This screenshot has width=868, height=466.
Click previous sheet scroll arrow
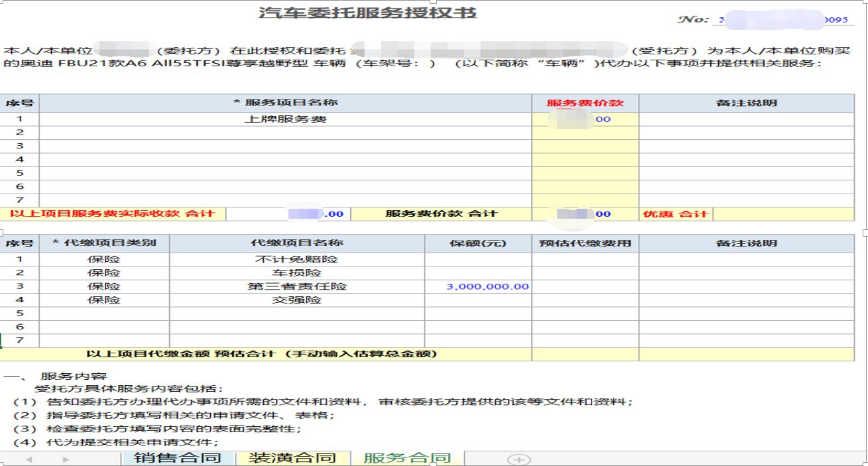(x=29, y=459)
